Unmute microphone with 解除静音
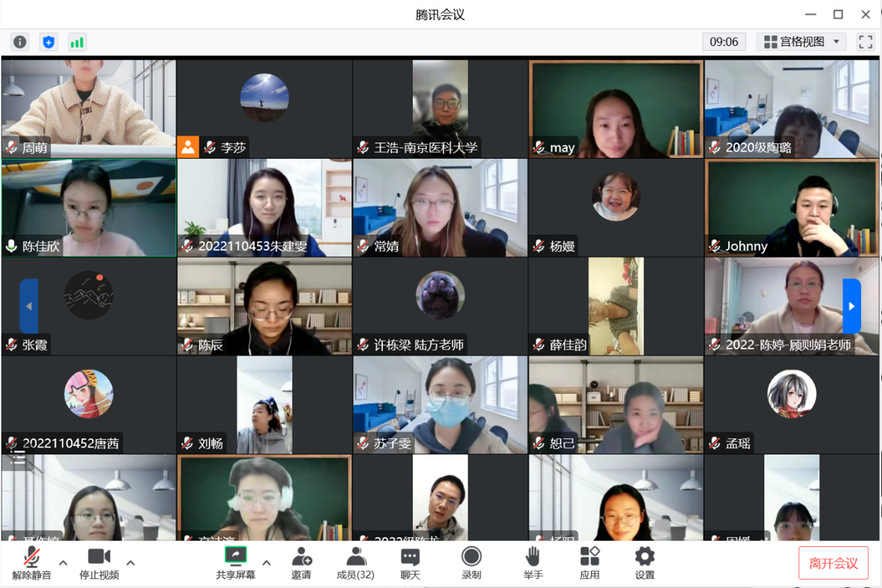Screen dimensions: 882x588 coord(31,563)
